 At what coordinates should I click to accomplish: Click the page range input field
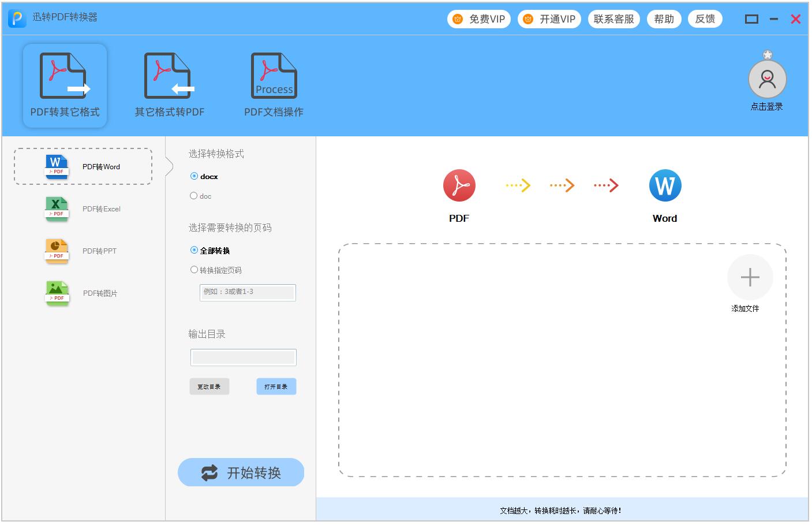(248, 292)
